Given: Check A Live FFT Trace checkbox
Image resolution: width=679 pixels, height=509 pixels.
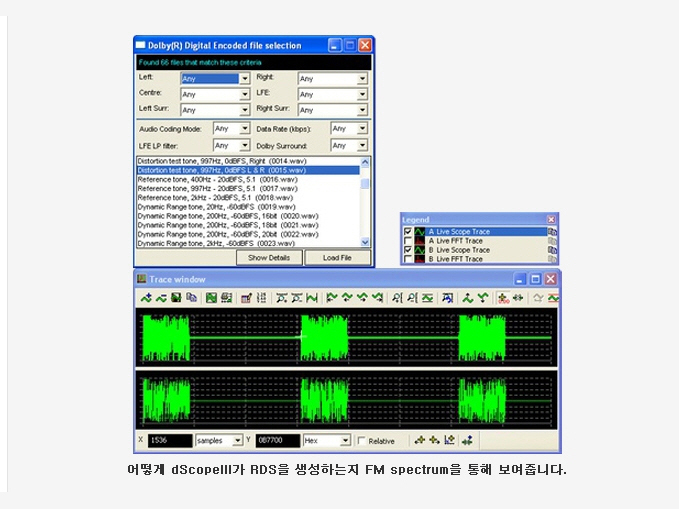Looking at the screenshot, I should click(x=407, y=241).
